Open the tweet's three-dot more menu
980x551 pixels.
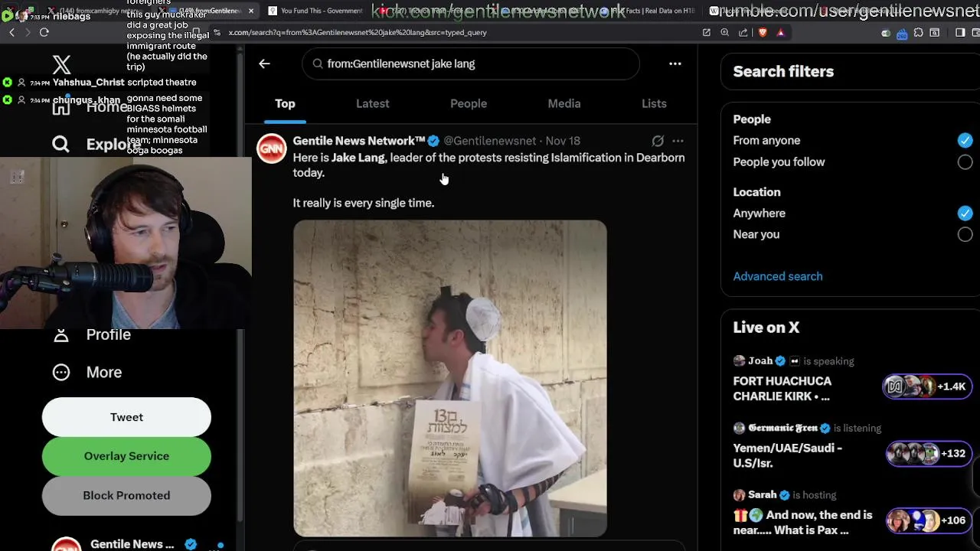click(x=678, y=141)
